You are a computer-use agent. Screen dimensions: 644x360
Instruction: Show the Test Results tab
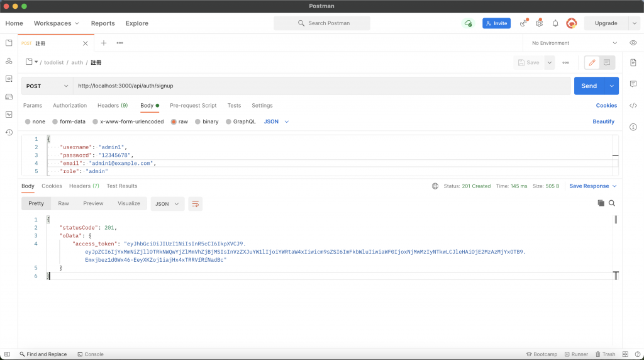pyautogui.click(x=122, y=186)
